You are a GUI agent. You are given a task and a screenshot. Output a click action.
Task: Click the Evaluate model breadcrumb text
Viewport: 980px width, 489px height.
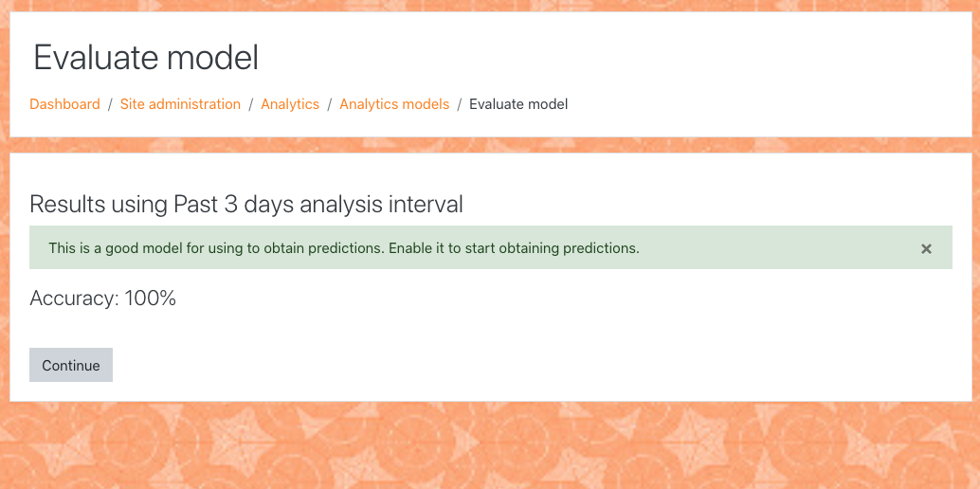click(x=518, y=104)
